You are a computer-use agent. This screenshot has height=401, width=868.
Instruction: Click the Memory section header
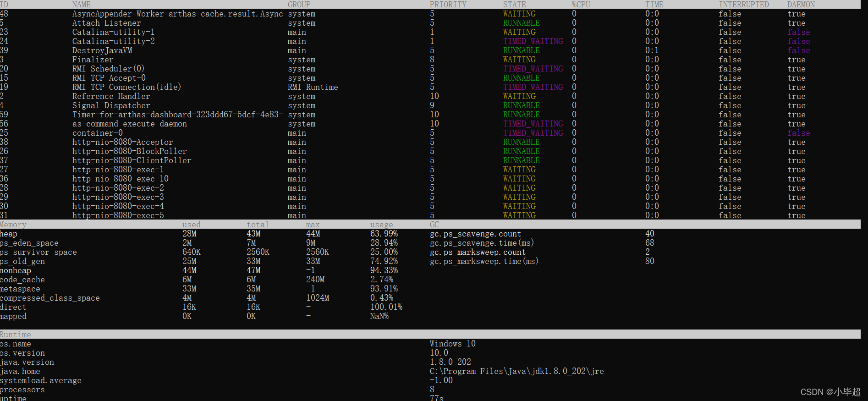(13, 225)
